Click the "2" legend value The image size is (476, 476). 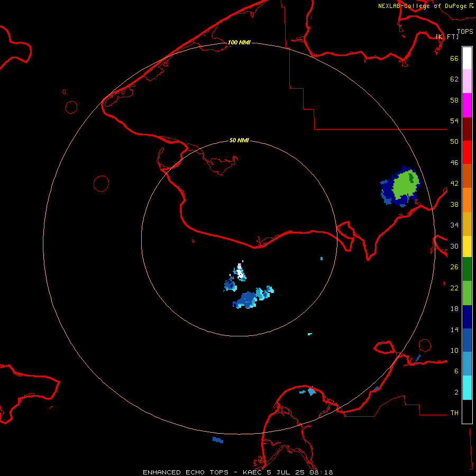pyautogui.click(x=456, y=392)
